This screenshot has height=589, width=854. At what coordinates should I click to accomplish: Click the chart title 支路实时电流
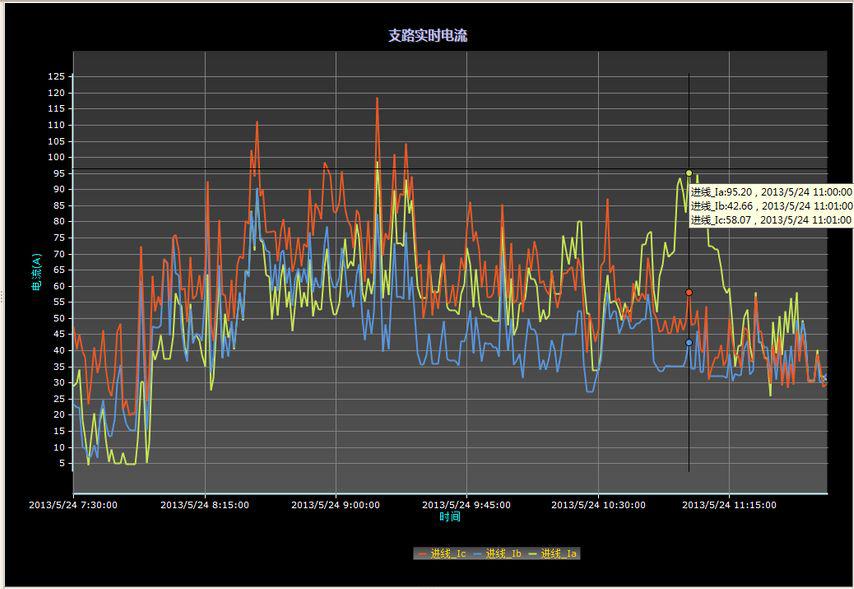(428, 36)
